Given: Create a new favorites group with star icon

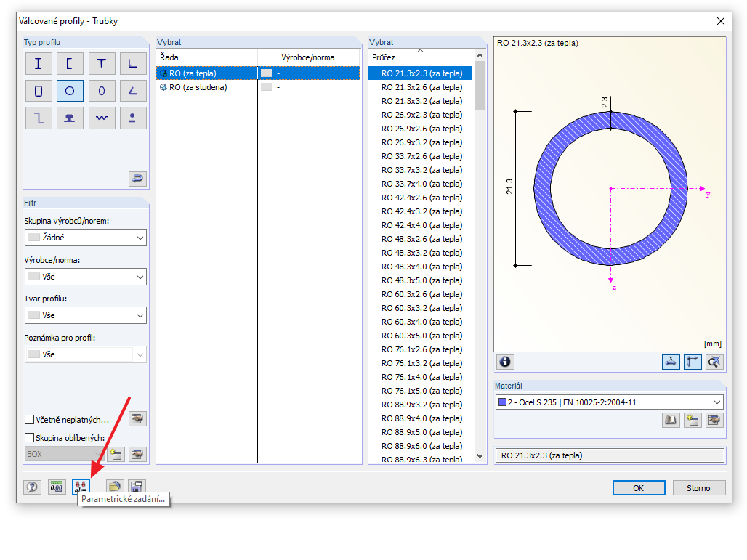Looking at the screenshot, I should click(116, 454).
